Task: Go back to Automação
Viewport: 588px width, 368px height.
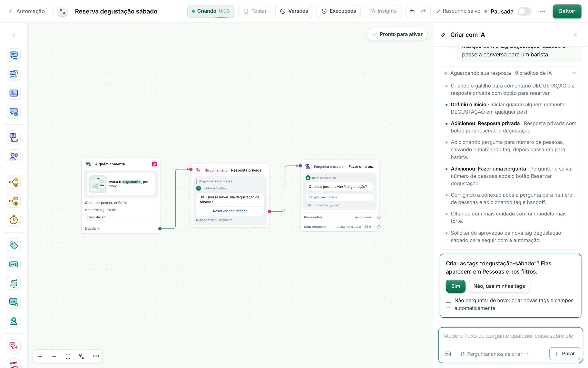Action: 27,11
